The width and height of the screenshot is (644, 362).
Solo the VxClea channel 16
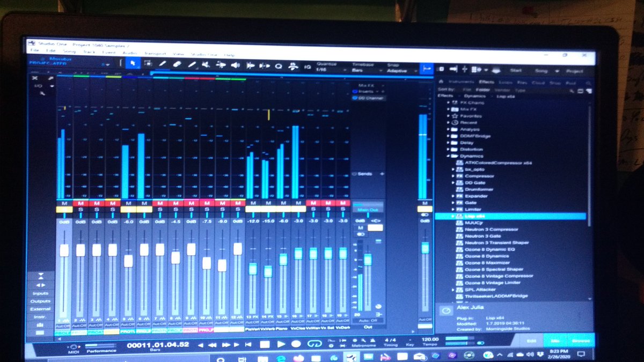pyautogui.click(x=298, y=209)
